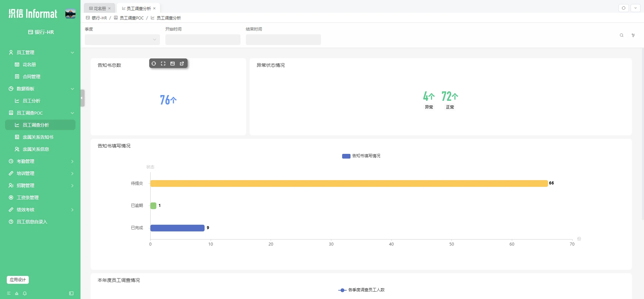Open the widget in new window icon
The width and height of the screenshot is (644, 299).
pos(182,63)
